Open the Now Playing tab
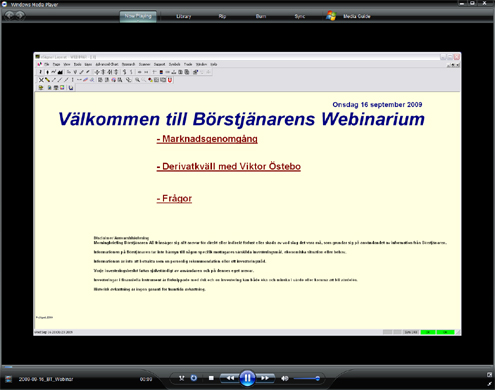 point(138,16)
